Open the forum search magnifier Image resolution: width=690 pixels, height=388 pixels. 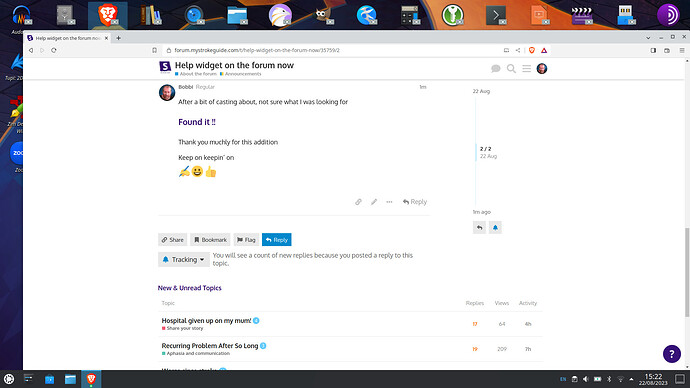coord(511,69)
